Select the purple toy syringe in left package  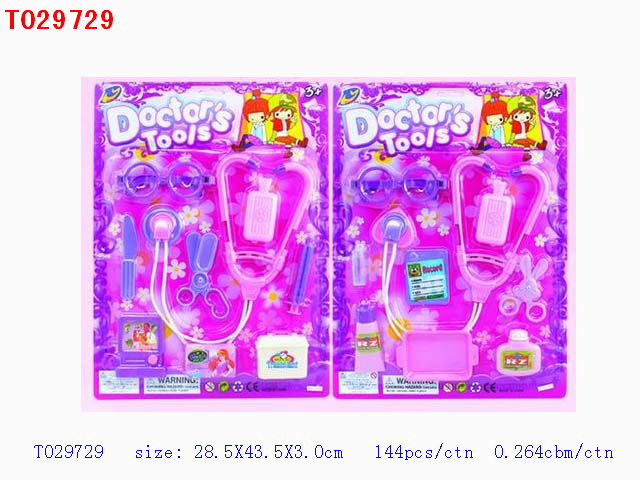[302, 278]
